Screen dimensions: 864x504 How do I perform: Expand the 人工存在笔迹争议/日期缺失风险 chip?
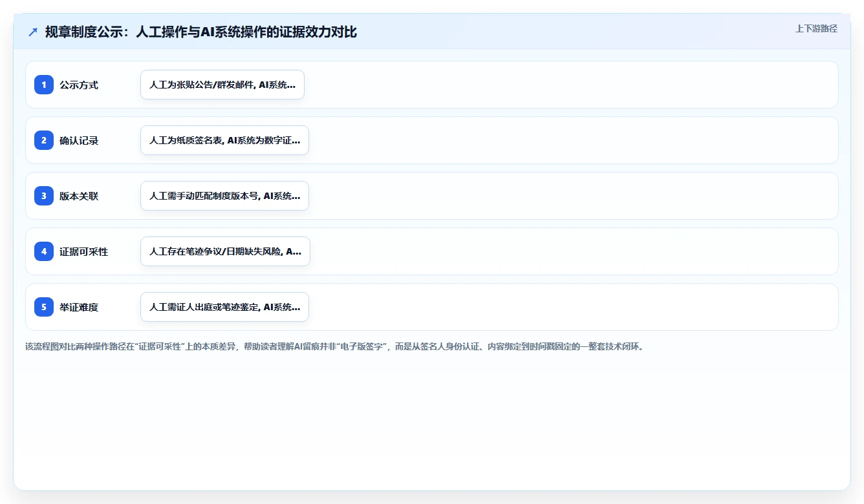point(225,251)
